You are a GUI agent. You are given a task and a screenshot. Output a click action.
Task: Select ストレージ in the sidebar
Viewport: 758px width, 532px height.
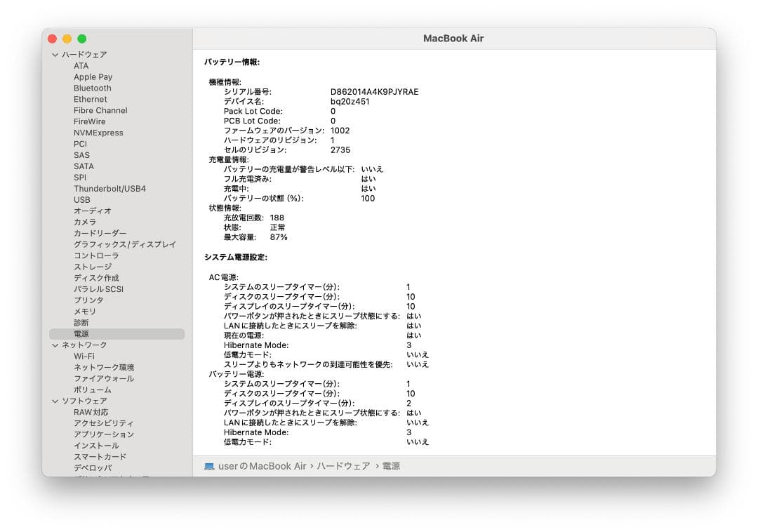tap(93, 267)
